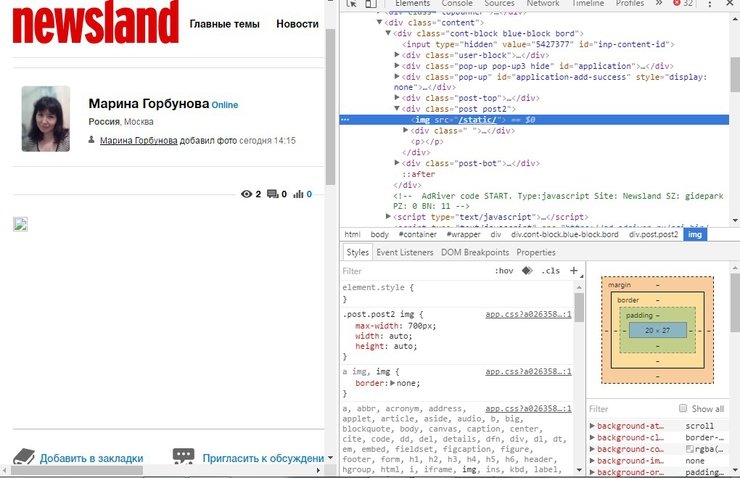
Task: Show more DevTools tabs with double-arrow
Action: pyautogui.click(x=659, y=4)
